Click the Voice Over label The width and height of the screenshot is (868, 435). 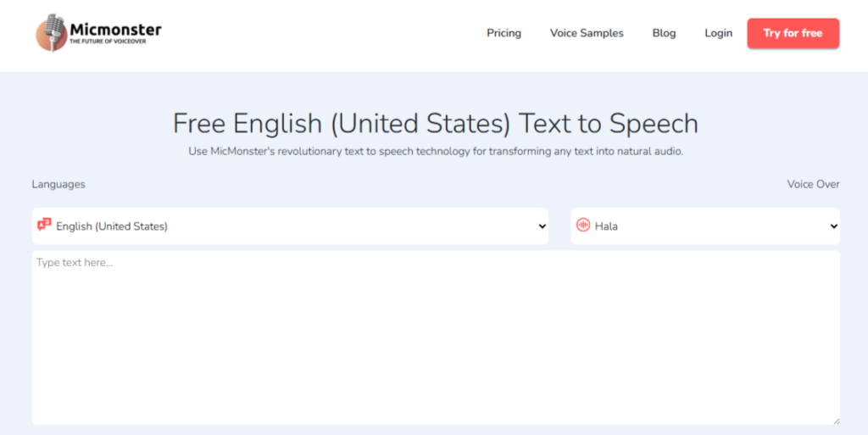click(813, 184)
